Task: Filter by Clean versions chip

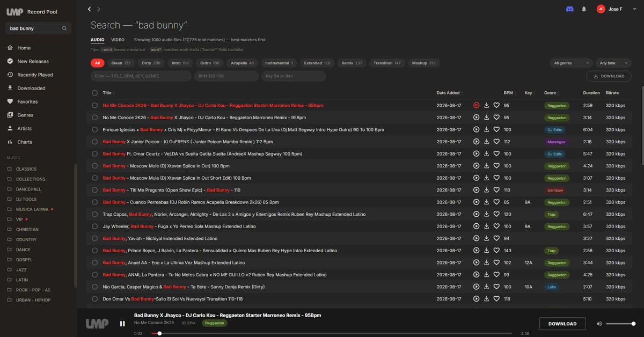Action: coord(121,63)
